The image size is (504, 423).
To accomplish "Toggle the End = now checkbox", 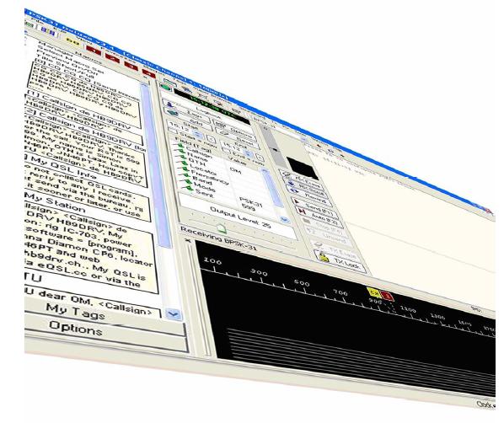I will click(226, 150).
